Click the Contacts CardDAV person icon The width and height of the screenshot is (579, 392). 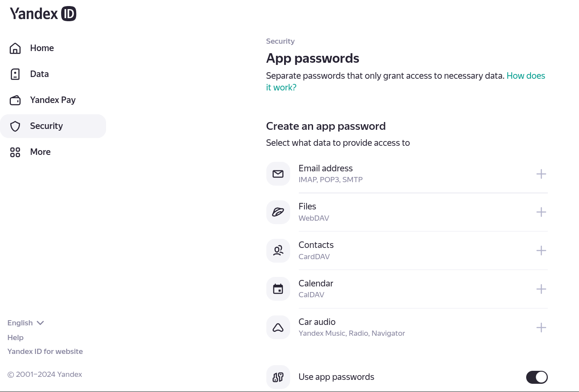(x=278, y=251)
